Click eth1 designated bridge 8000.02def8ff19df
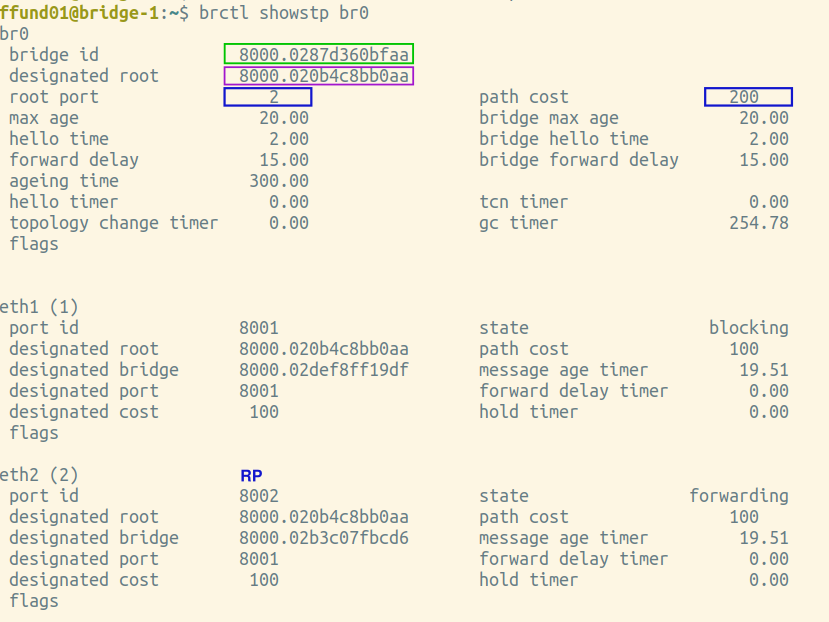The width and height of the screenshot is (829, 622). (324, 370)
